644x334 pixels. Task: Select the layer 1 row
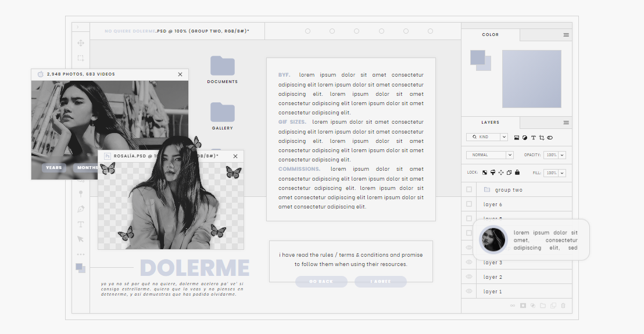tap(524, 292)
